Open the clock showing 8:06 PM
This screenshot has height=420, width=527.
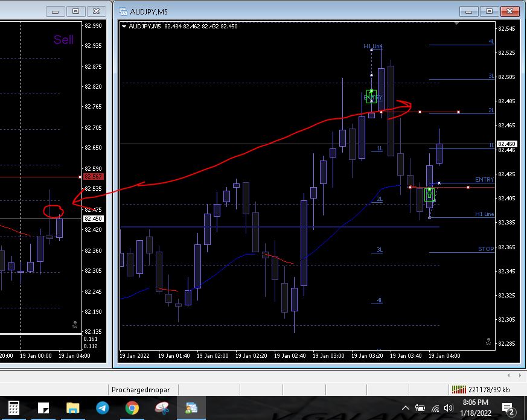475,402
